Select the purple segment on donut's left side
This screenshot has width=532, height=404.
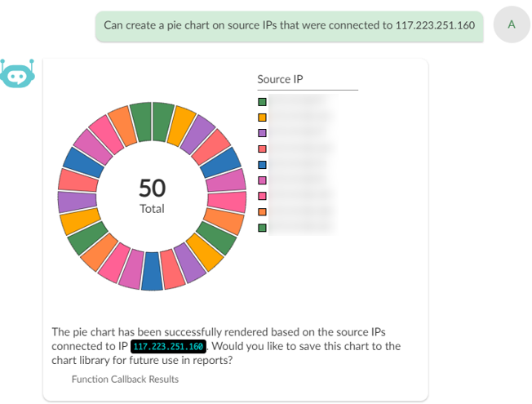72,202
